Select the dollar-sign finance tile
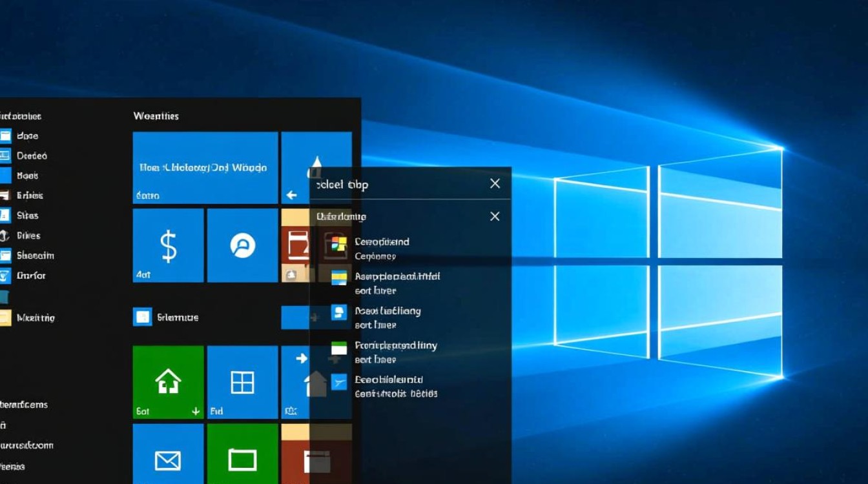This screenshot has height=484, width=868. click(x=168, y=246)
